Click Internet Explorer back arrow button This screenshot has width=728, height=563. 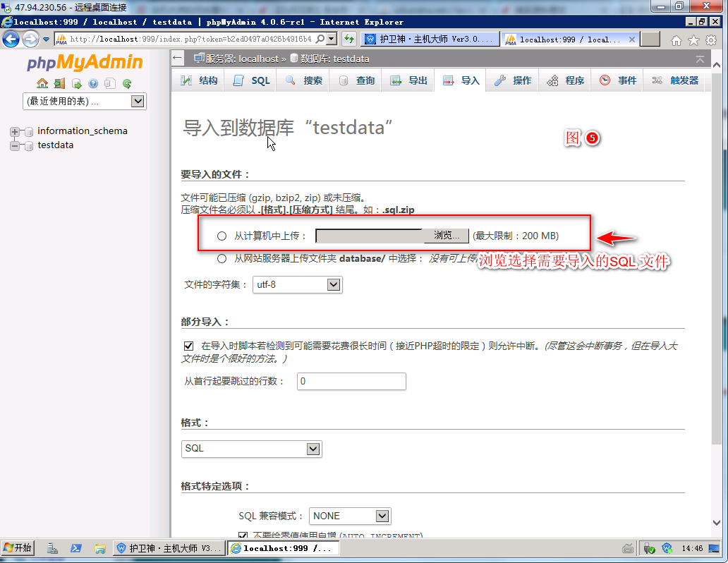pos(11,40)
